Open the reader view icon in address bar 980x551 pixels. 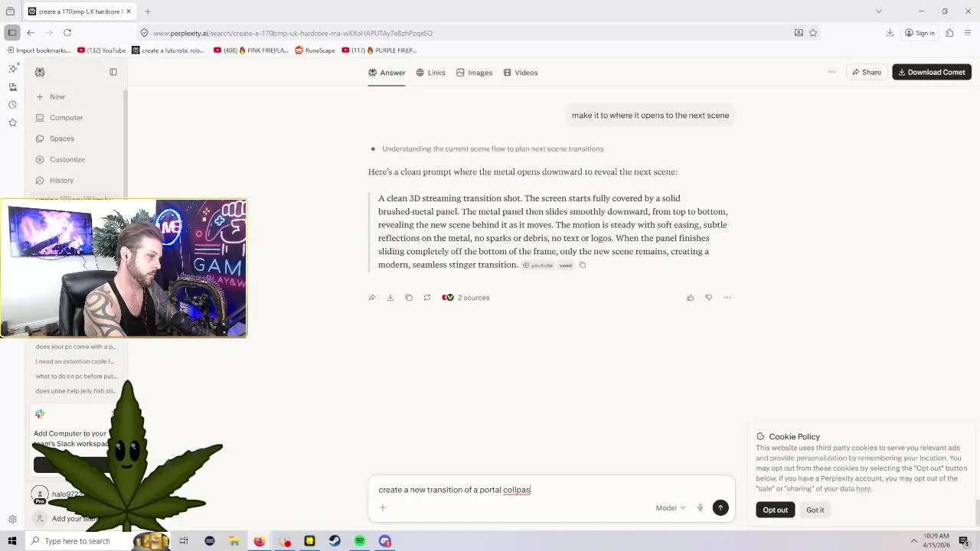[x=799, y=33]
